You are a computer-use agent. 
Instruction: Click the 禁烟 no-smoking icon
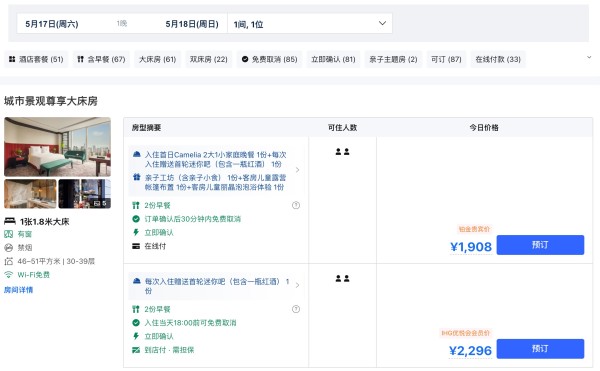(x=8, y=248)
